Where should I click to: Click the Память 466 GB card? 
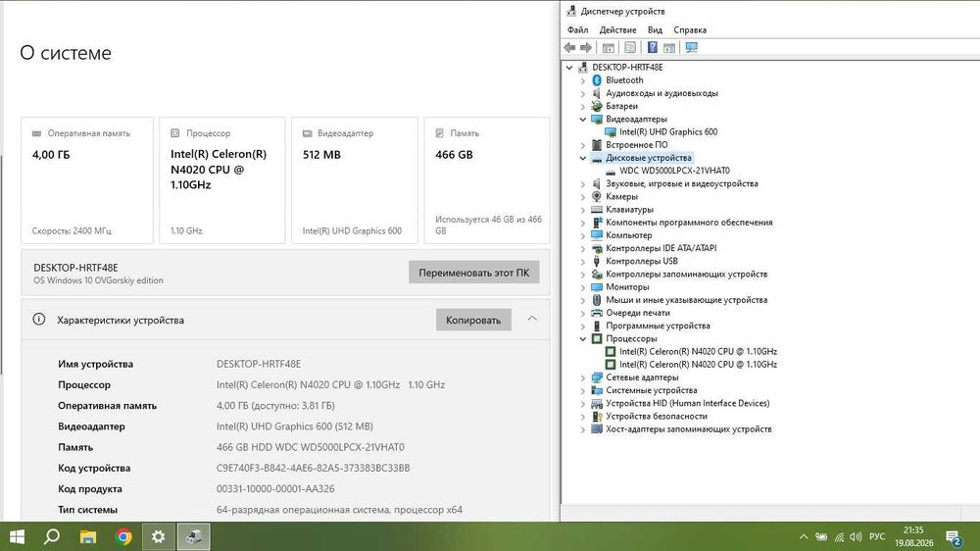[x=487, y=180]
